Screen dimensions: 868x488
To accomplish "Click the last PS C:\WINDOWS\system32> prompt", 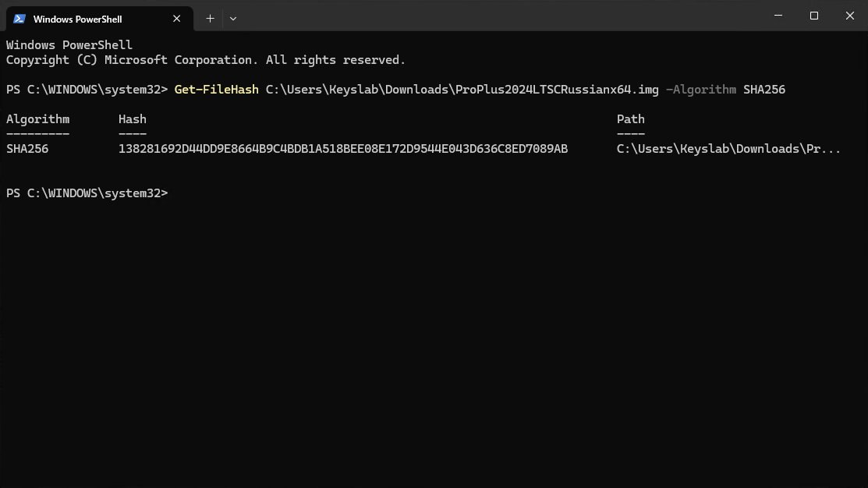I will [87, 193].
